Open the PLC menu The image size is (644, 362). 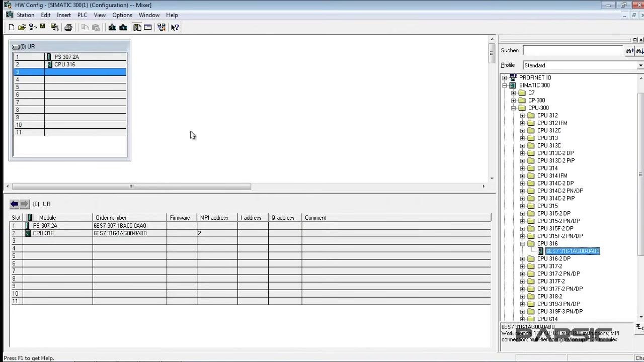[82, 15]
